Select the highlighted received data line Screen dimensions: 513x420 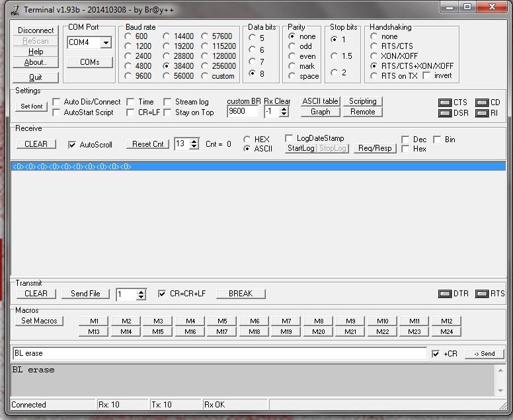click(258, 167)
